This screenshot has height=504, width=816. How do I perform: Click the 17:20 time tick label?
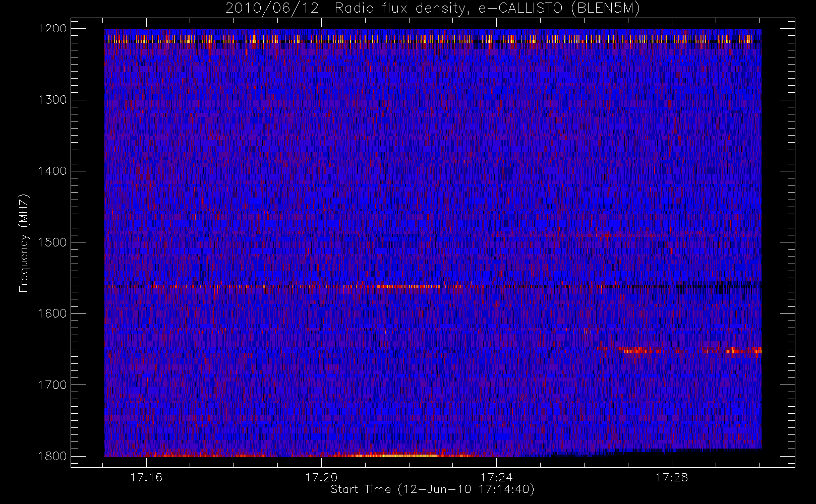321,477
